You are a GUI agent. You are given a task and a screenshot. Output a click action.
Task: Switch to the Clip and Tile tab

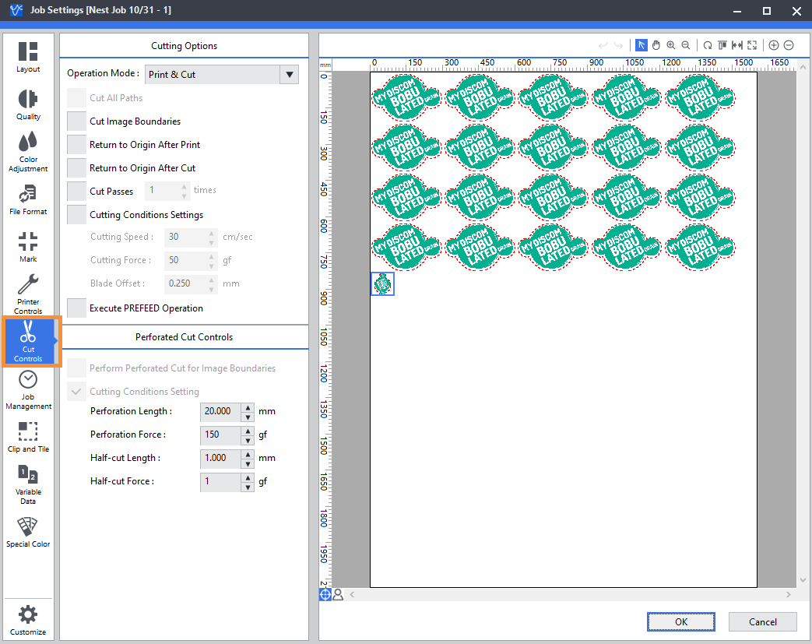28,436
